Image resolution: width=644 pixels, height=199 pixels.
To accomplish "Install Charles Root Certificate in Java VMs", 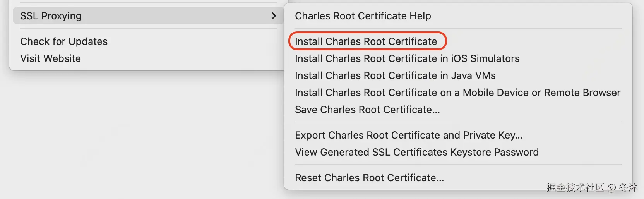I will (395, 75).
